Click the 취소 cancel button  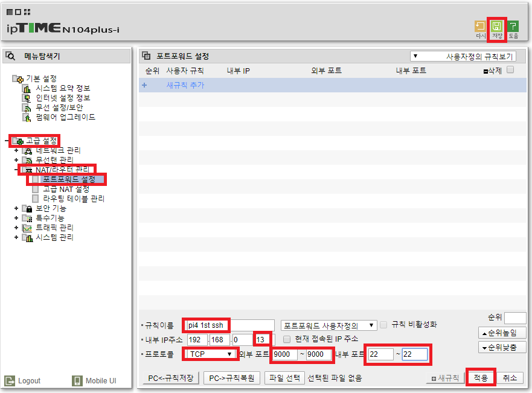click(510, 377)
